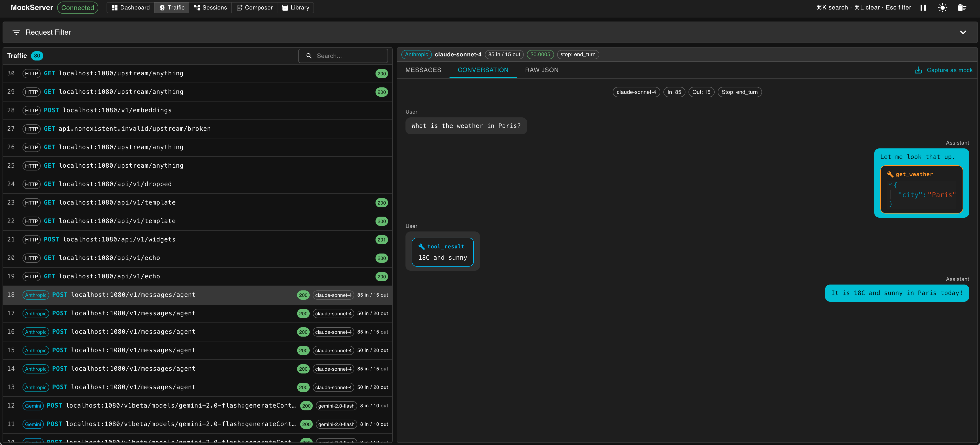Click the Composer edit icon
This screenshot has height=445, width=980.
tap(239, 8)
